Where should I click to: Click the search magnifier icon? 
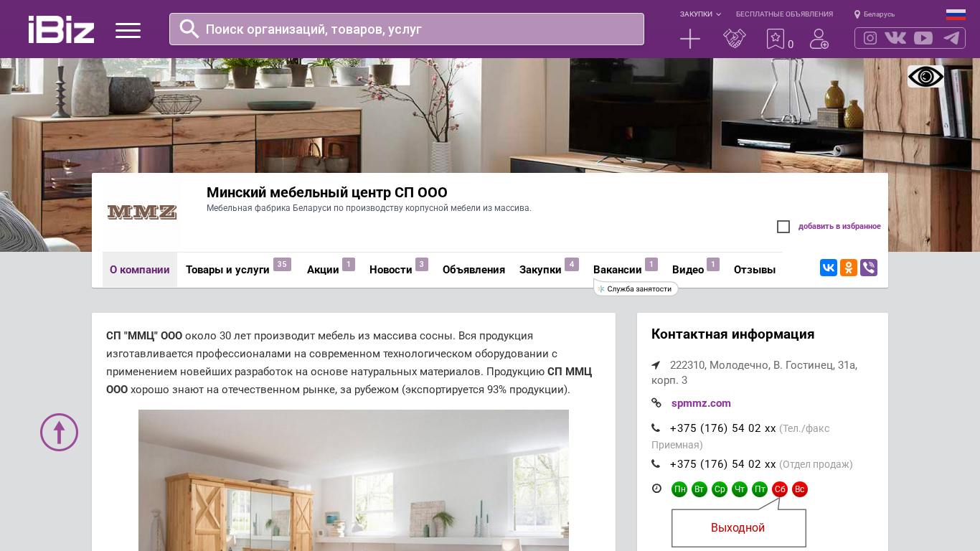tap(189, 29)
